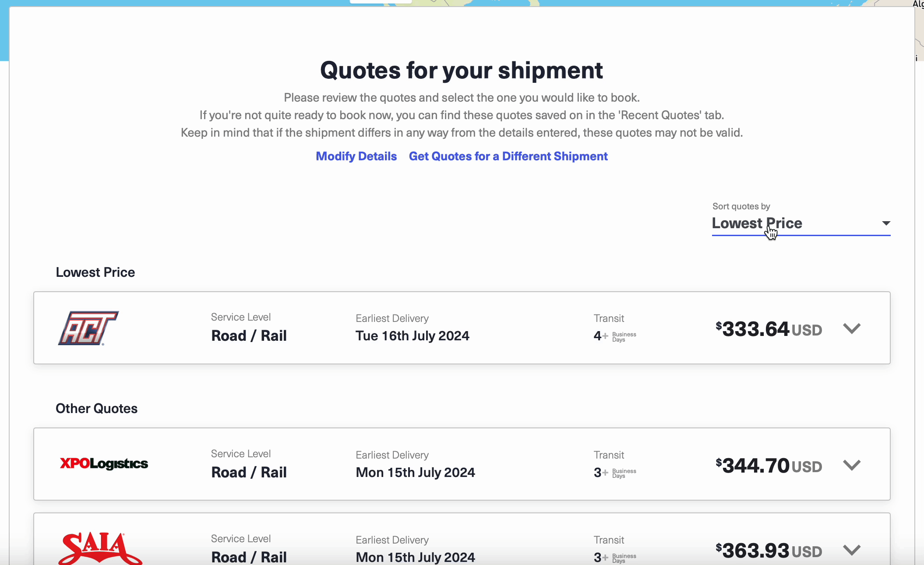Select the $344.70 USD price

click(769, 466)
